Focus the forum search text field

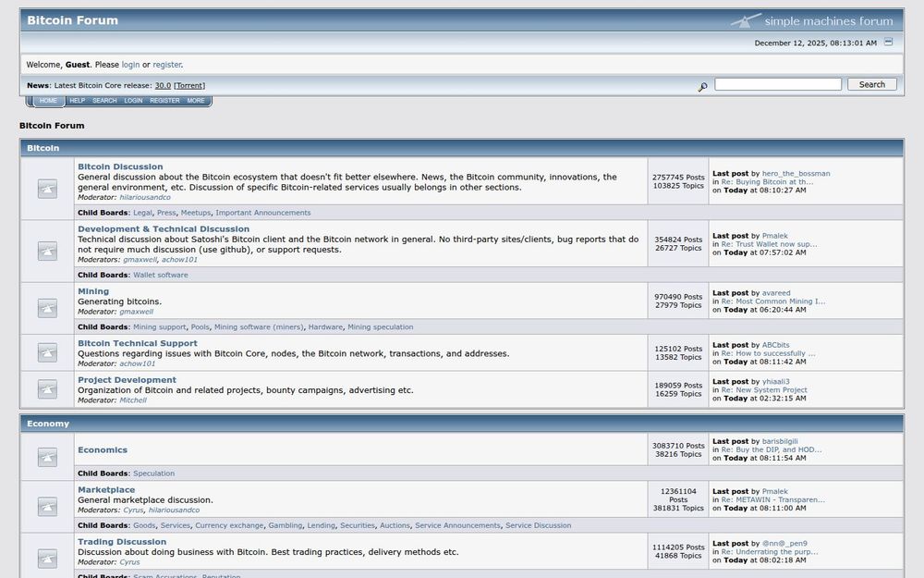[778, 84]
